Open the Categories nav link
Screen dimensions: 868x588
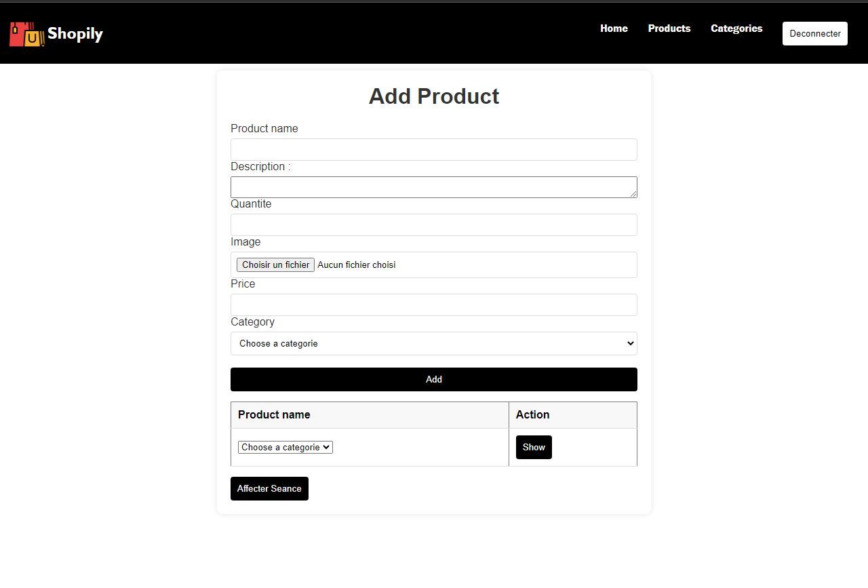tap(736, 28)
